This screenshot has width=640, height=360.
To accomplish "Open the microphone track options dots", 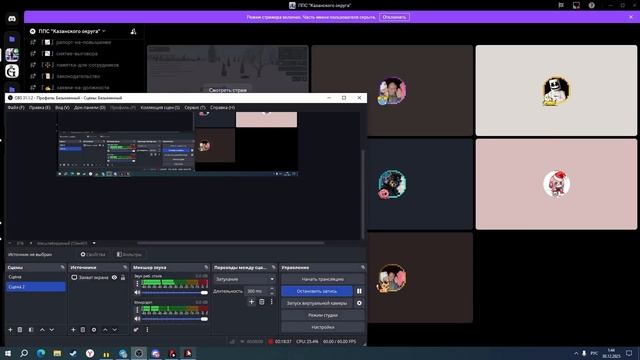I will pos(137,310).
